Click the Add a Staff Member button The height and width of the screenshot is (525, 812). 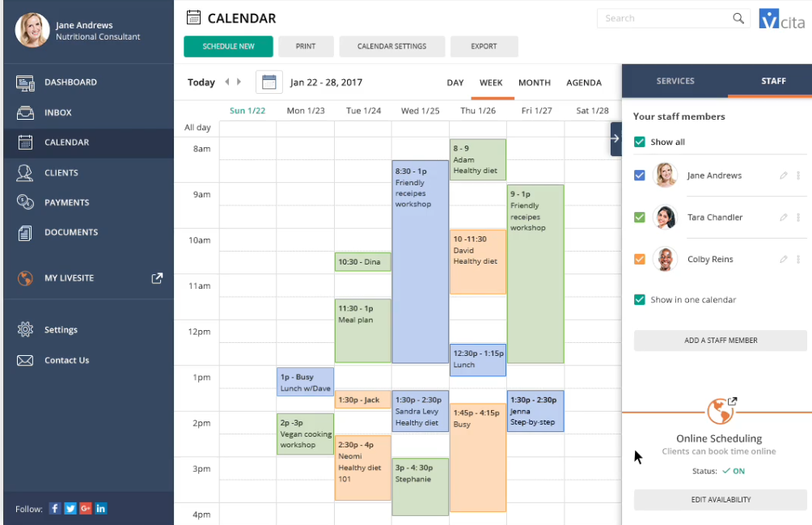pos(721,341)
